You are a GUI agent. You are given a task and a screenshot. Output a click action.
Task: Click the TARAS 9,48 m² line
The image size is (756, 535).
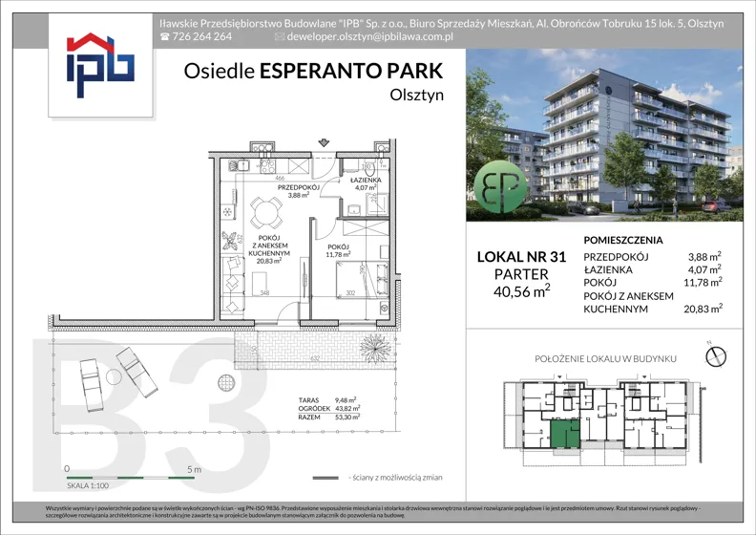(327, 400)
